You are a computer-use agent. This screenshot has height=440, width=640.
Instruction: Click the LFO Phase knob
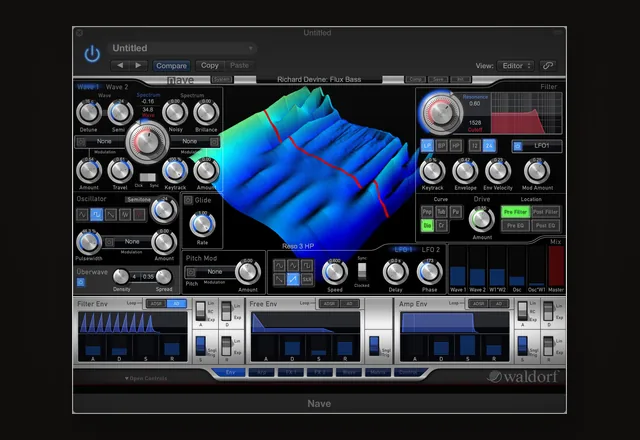429,272
